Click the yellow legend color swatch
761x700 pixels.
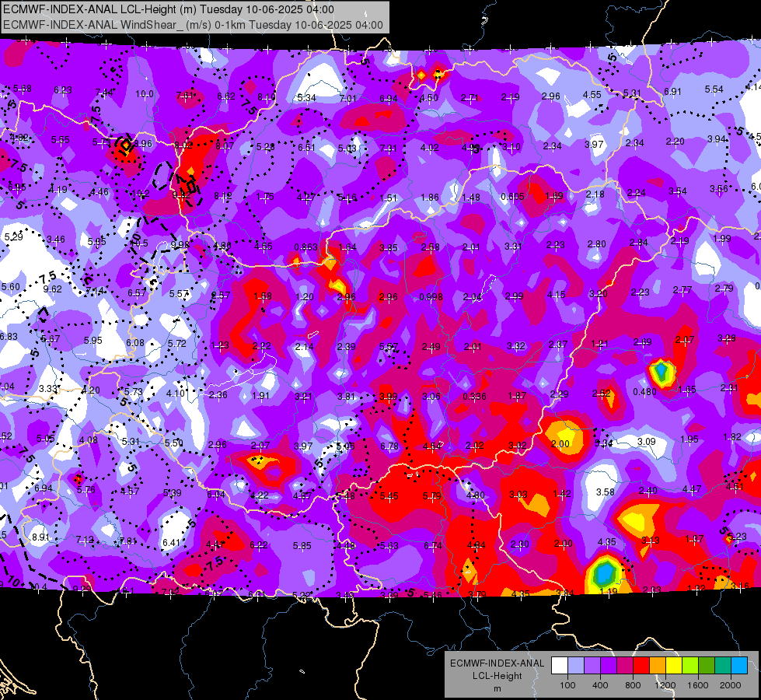click(675, 665)
